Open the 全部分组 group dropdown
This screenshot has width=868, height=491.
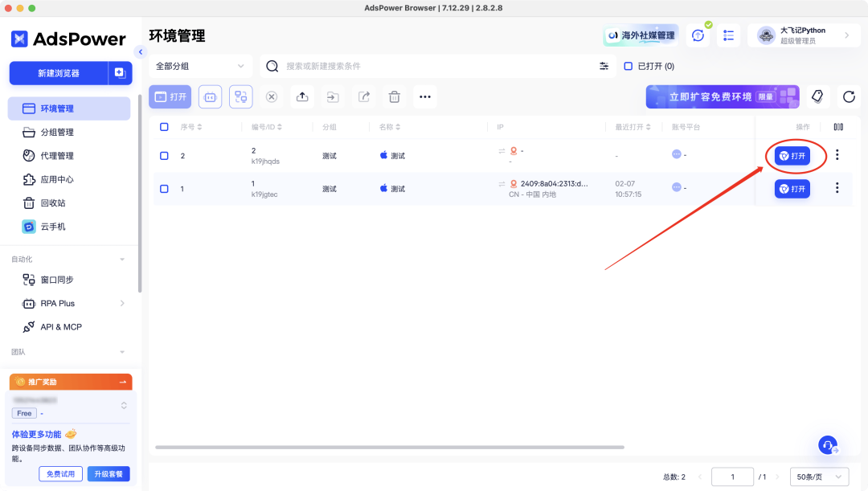tap(200, 66)
